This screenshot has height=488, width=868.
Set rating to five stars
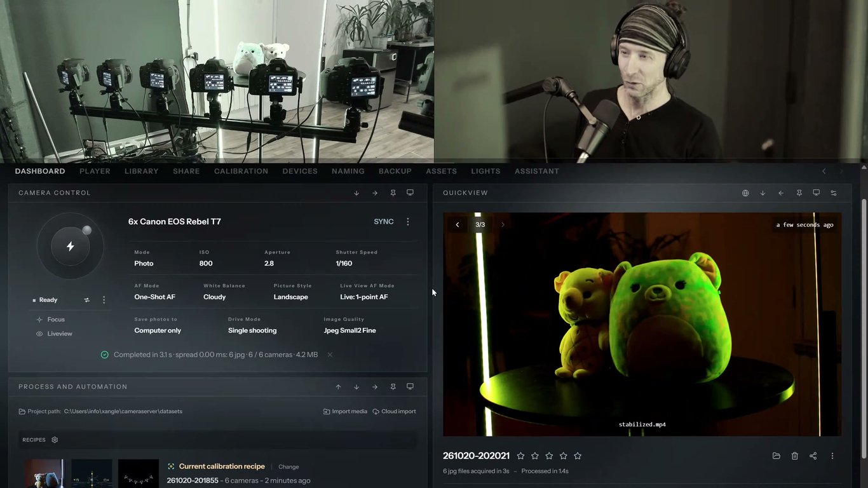coord(578,456)
